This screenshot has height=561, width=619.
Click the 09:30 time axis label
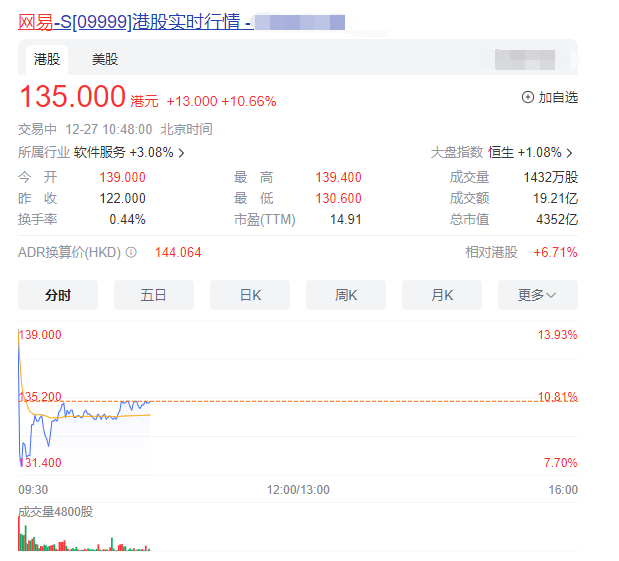[33, 490]
